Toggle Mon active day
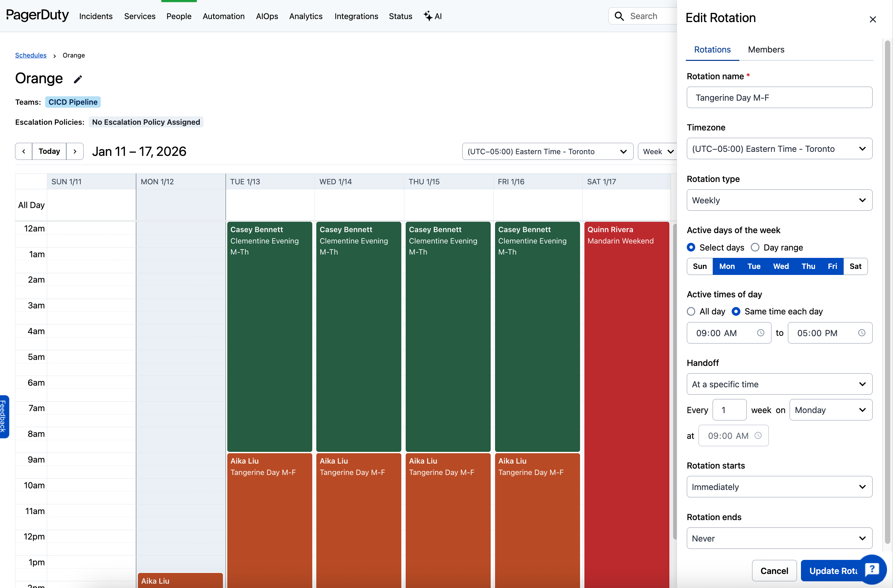893x588 pixels. (727, 267)
